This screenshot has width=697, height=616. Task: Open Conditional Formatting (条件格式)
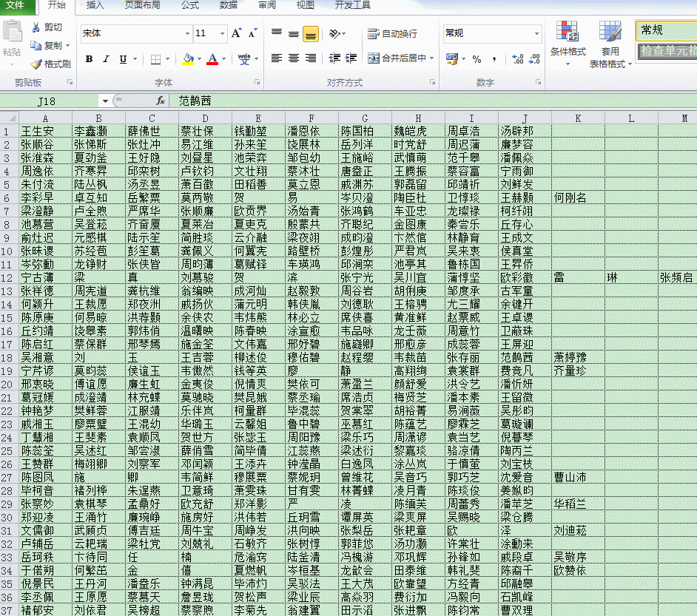tap(568, 43)
